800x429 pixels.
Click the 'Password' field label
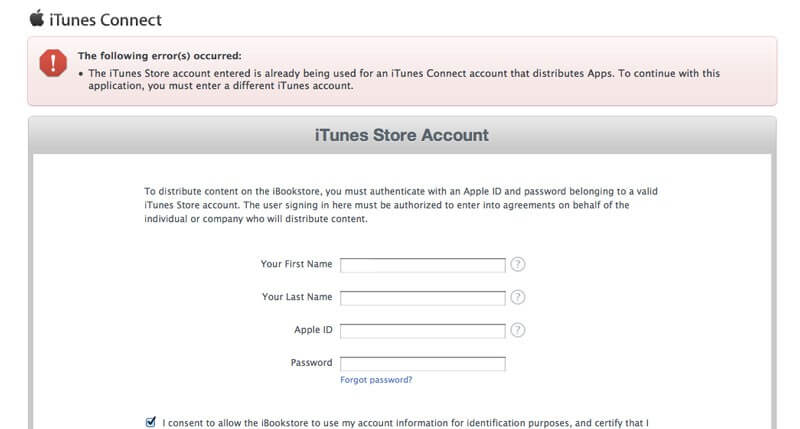click(311, 363)
